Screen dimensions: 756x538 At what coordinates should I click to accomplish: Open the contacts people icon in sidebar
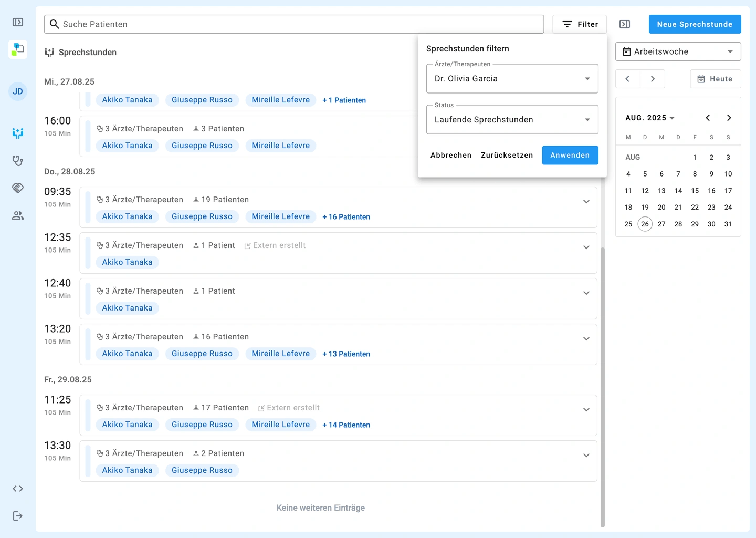pos(17,215)
